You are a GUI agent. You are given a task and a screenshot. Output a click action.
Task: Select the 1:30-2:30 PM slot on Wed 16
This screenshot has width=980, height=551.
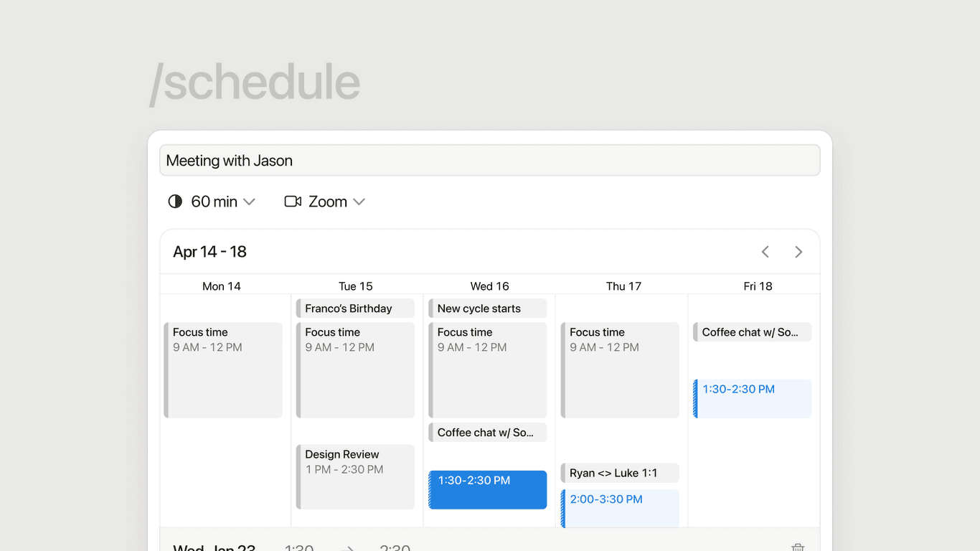pos(487,489)
